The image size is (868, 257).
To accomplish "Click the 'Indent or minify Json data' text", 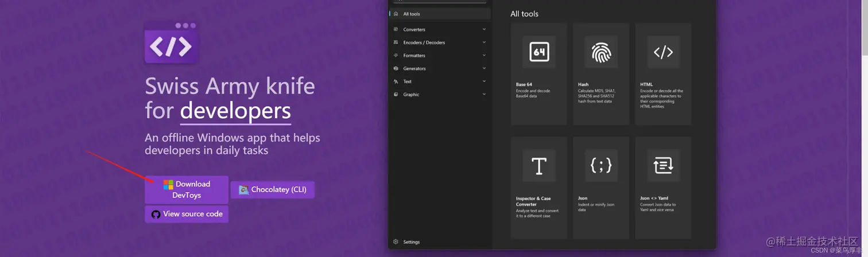I will pos(595,207).
